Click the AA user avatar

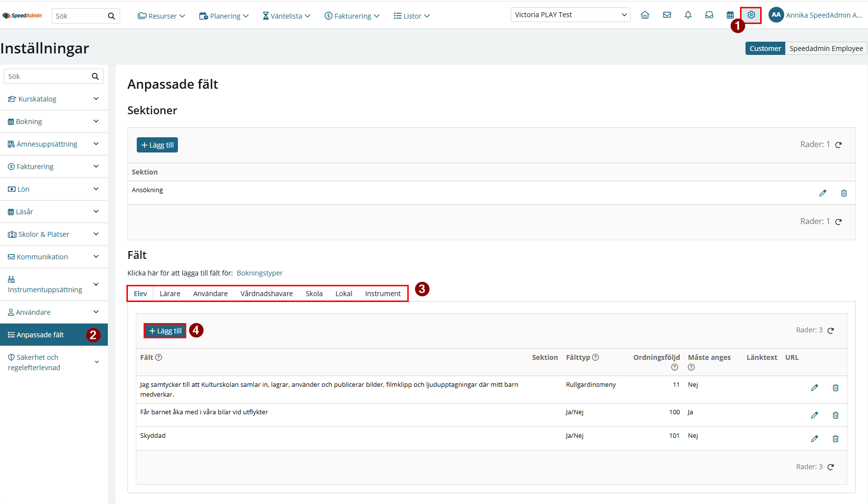(776, 15)
